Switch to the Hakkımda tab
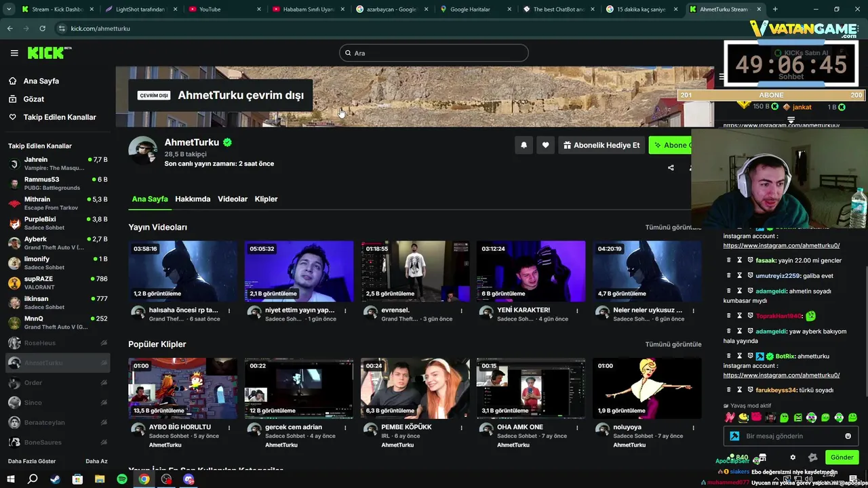868x488 pixels. [193, 199]
